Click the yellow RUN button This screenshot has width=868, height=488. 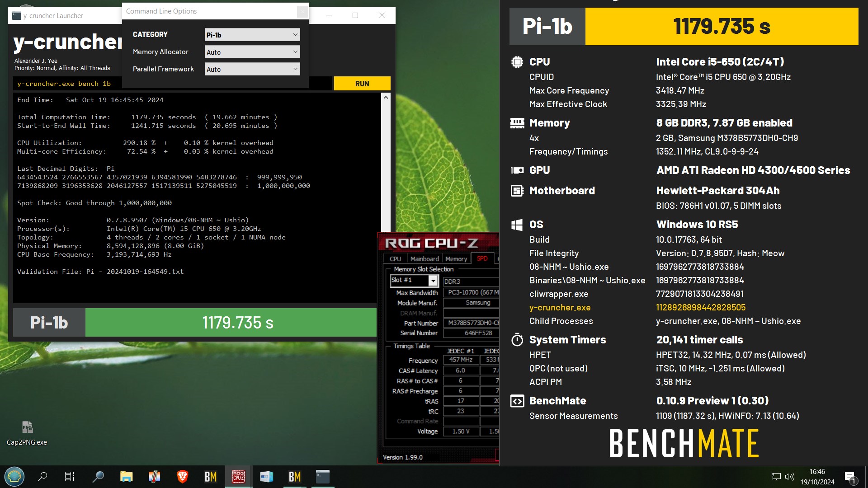tap(362, 84)
